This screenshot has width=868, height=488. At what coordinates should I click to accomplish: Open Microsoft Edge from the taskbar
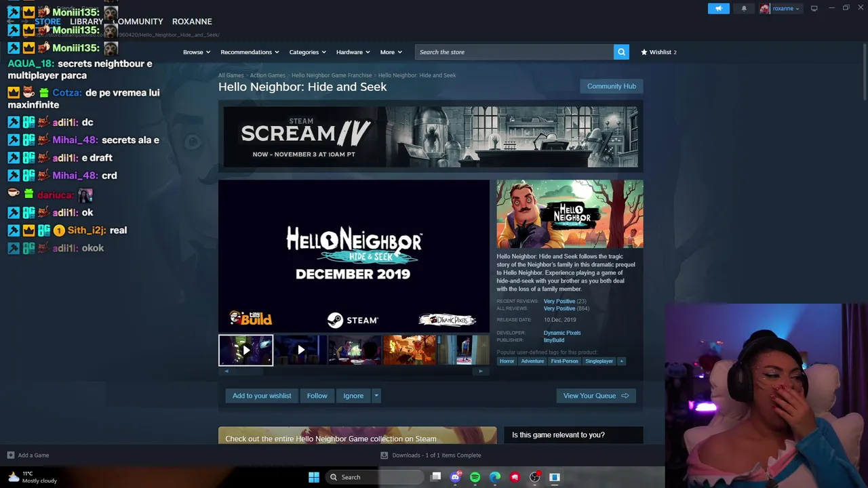point(495,477)
